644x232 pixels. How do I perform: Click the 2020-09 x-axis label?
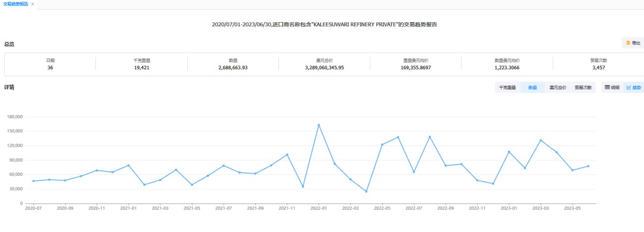(65, 208)
